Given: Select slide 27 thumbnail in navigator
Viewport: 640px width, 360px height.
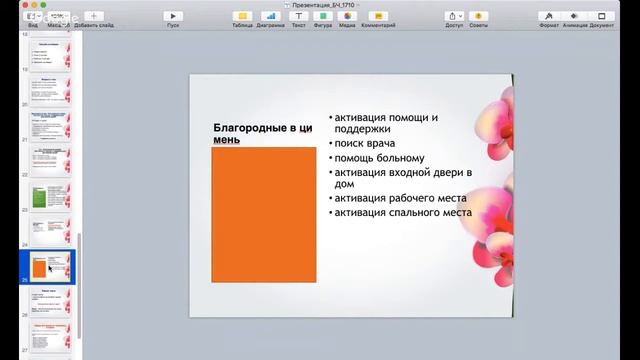Looking at the screenshot, I should coord(51,337).
